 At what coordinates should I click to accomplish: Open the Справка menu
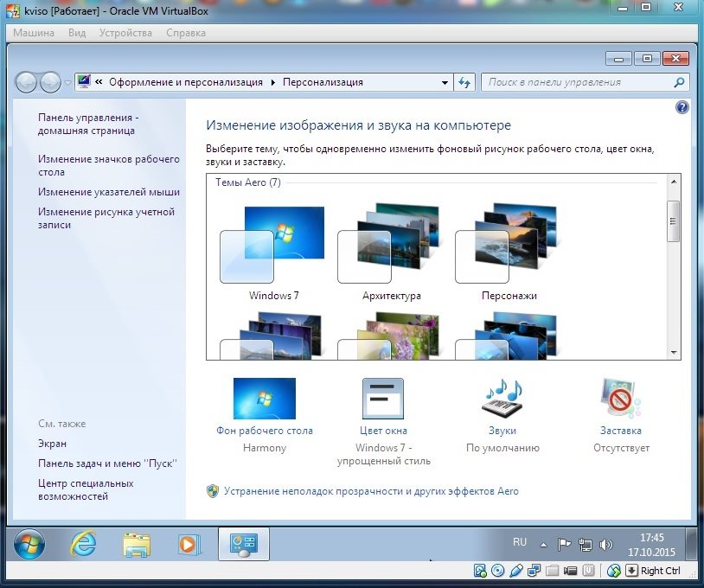pos(186,33)
